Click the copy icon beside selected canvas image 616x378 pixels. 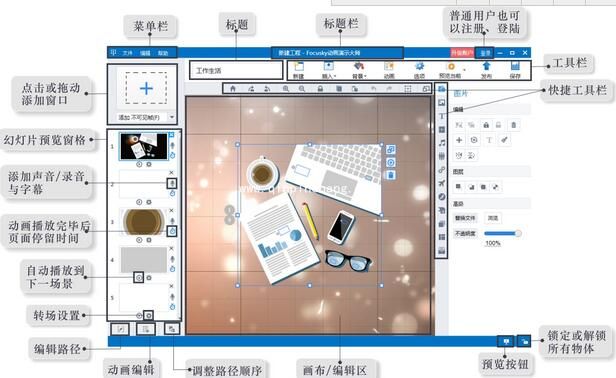pos(390,150)
